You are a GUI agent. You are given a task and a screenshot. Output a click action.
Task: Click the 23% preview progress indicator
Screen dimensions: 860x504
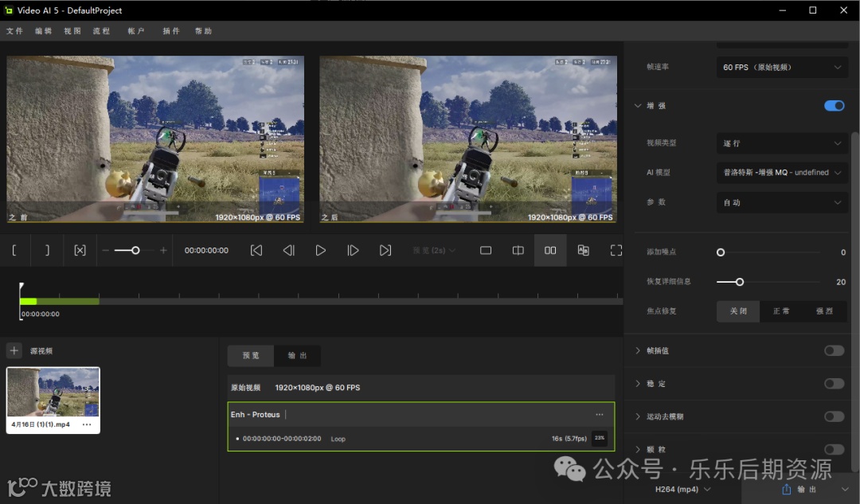pyautogui.click(x=600, y=438)
